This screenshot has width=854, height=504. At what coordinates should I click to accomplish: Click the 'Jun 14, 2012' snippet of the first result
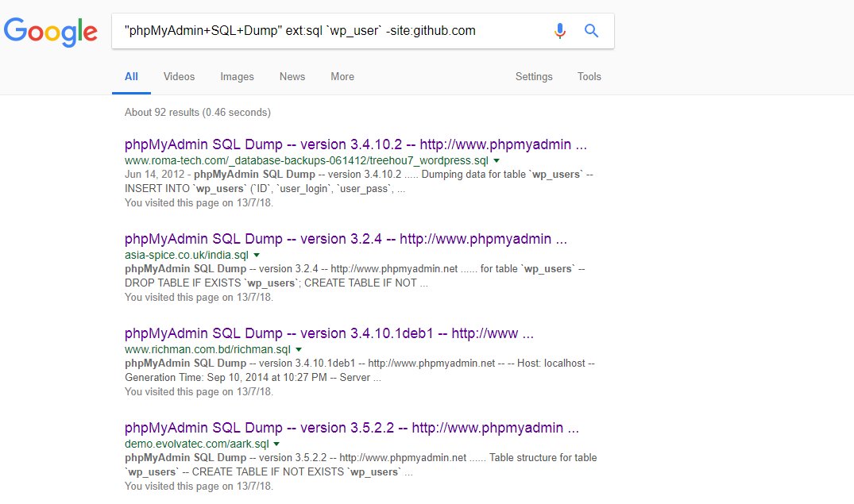tap(155, 174)
